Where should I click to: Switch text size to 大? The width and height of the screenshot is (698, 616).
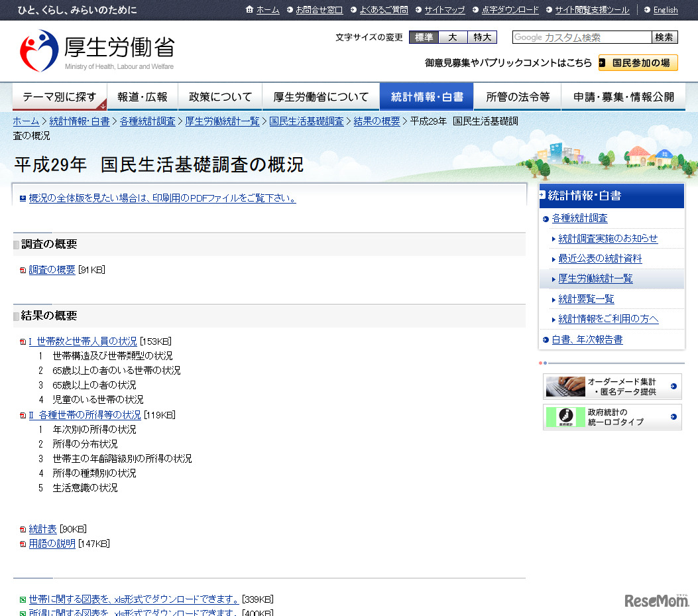pyautogui.click(x=453, y=37)
